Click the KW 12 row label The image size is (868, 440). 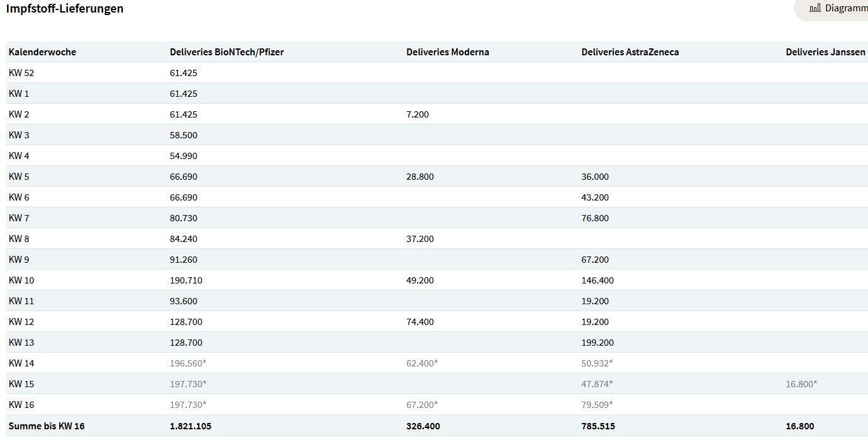pos(21,322)
